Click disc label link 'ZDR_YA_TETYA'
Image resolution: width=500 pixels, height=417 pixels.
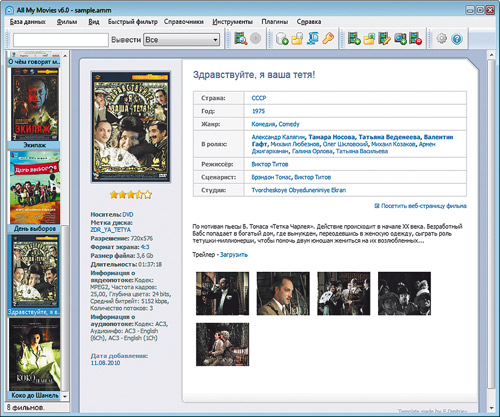[x=110, y=230]
